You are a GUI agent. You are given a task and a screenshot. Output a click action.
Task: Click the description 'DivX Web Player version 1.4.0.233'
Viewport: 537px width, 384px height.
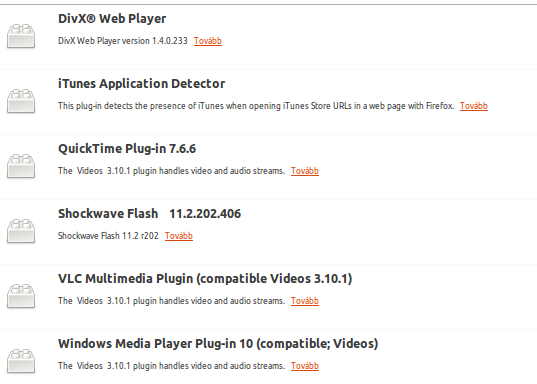[123, 41]
